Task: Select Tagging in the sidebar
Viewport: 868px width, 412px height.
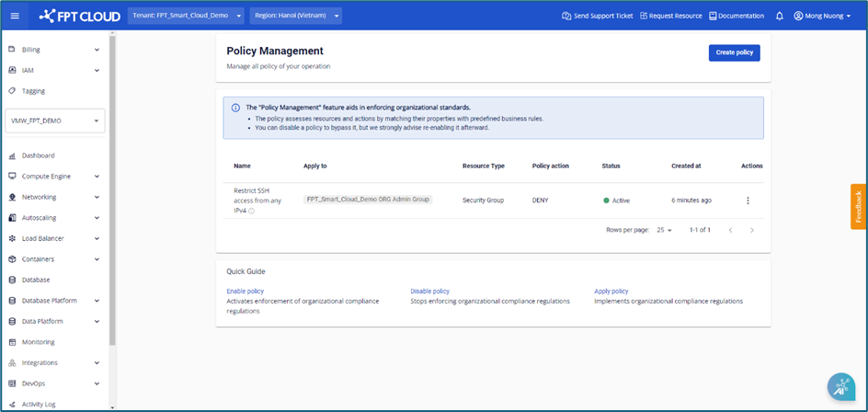Action: click(33, 91)
